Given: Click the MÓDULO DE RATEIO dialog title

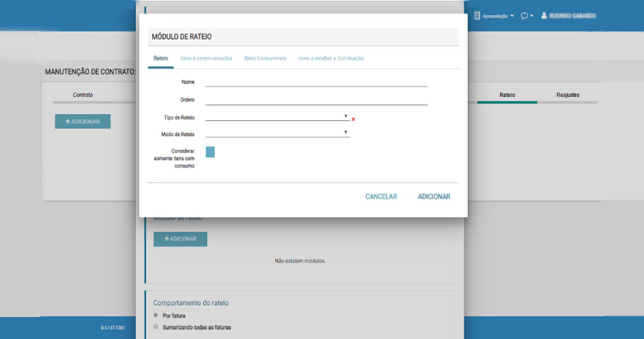Looking at the screenshot, I should tap(182, 37).
